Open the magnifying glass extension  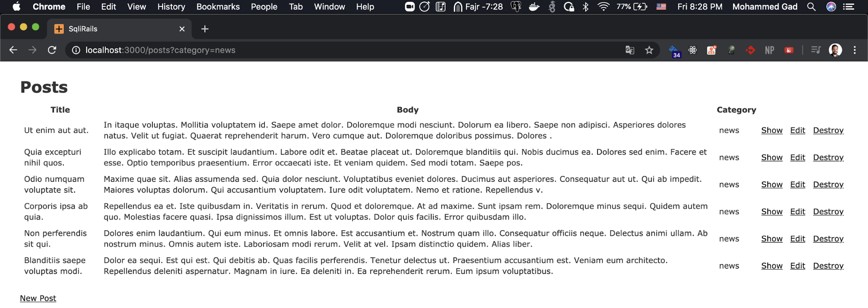732,50
